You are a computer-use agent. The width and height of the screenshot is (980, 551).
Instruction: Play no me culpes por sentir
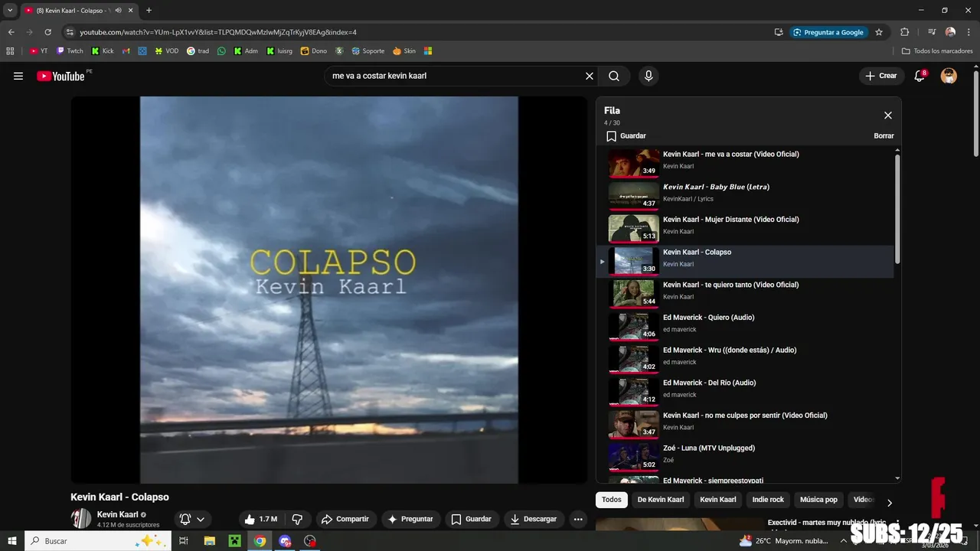pos(745,424)
